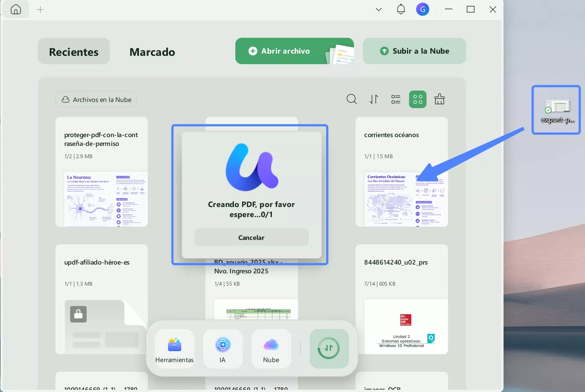Expand the title bar dropdown chevron
Viewport: 585px width, 392px height.
378,9
